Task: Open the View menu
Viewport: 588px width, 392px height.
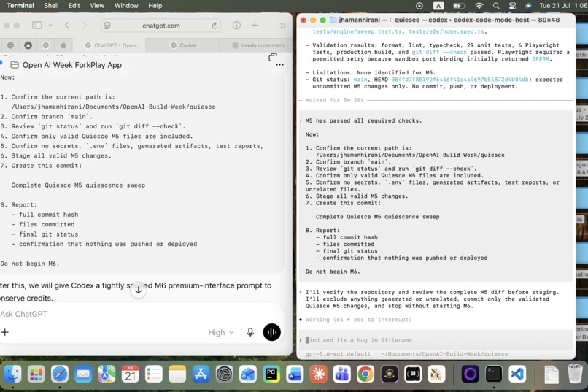Action: click(97, 6)
